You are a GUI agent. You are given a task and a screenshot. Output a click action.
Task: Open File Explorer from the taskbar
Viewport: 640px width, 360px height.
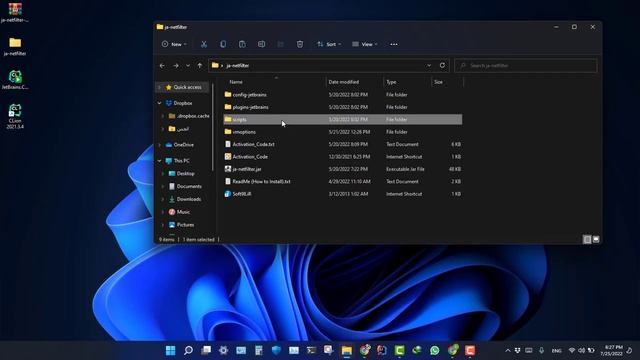pyautogui.click(x=347, y=350)
